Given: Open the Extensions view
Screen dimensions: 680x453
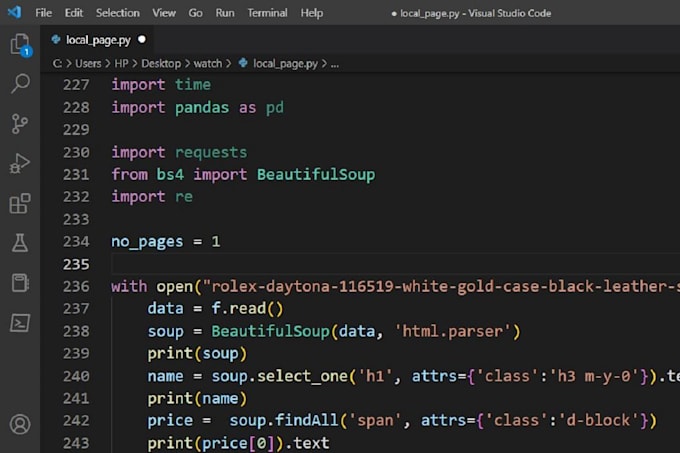Looking at the screenshot, I should (x=19, y=203).
